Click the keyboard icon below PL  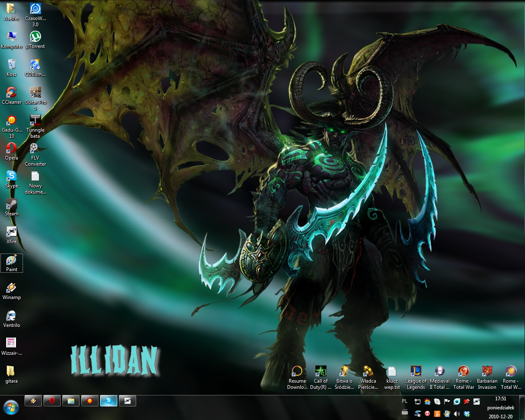(x=405, y=412)
